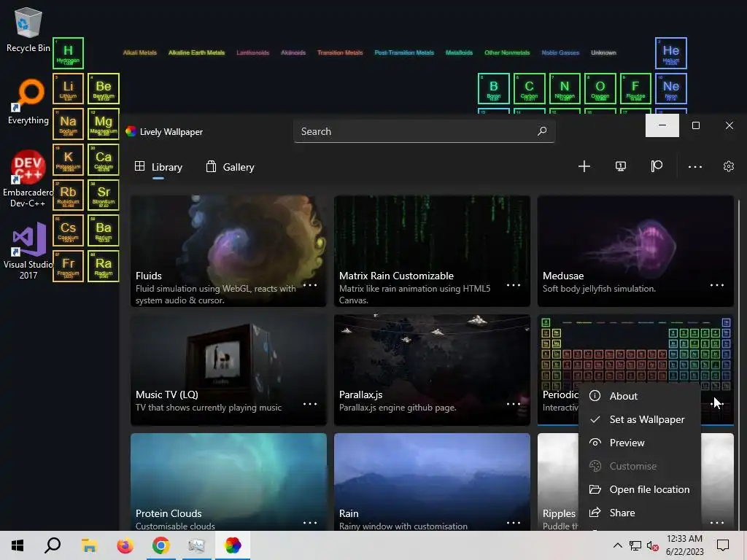Click Transition Metals legend label on wallpaper
The height and width of the screenshot is (560, 747).
[x=340, y=52]
